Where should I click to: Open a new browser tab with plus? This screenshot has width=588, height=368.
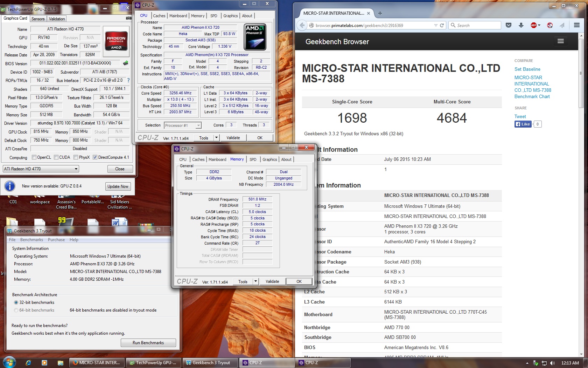pyautogui.click(x=380, y=13)
